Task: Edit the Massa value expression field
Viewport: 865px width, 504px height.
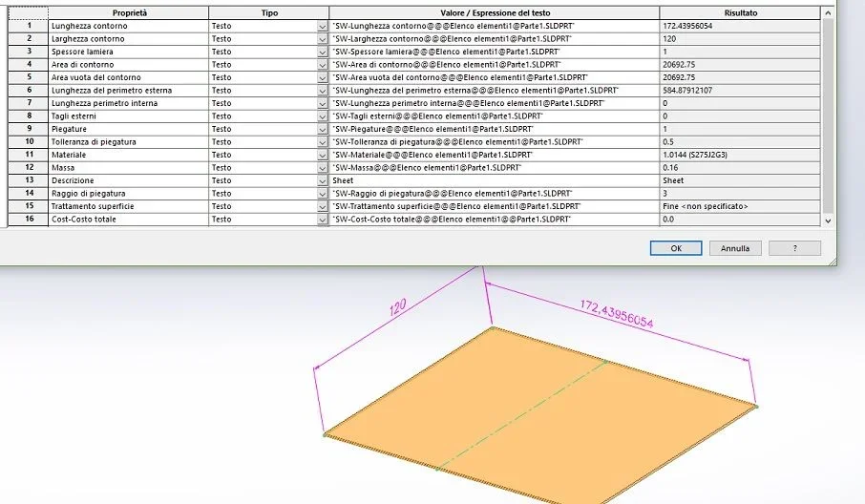Action: click(x=495, y=168)
